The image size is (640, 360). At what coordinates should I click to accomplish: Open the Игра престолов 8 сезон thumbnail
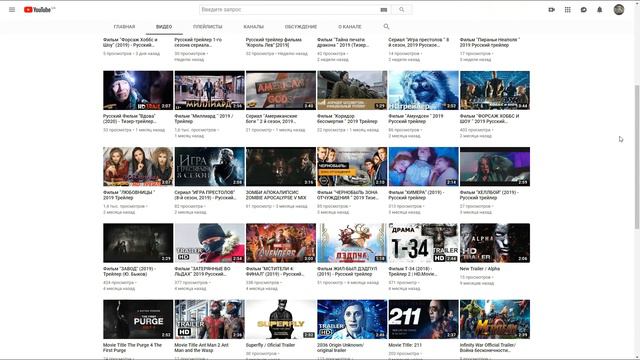click(x=209, y=167)
